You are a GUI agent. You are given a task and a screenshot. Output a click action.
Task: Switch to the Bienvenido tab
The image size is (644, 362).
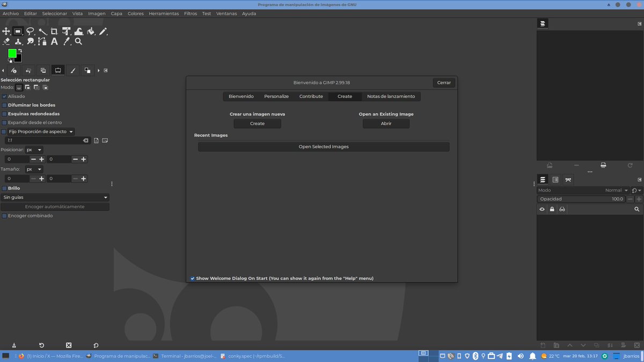(x=241, y=97)
